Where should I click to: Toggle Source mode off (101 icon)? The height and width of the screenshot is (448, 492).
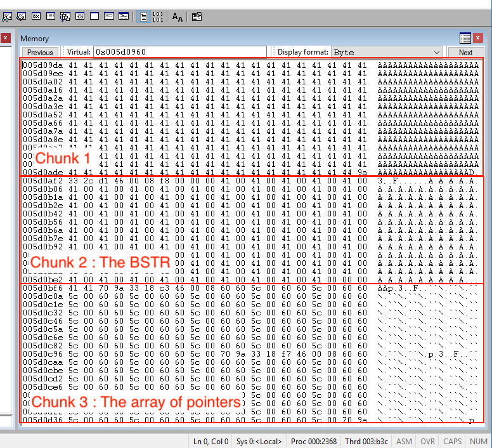tap(158, 16)
